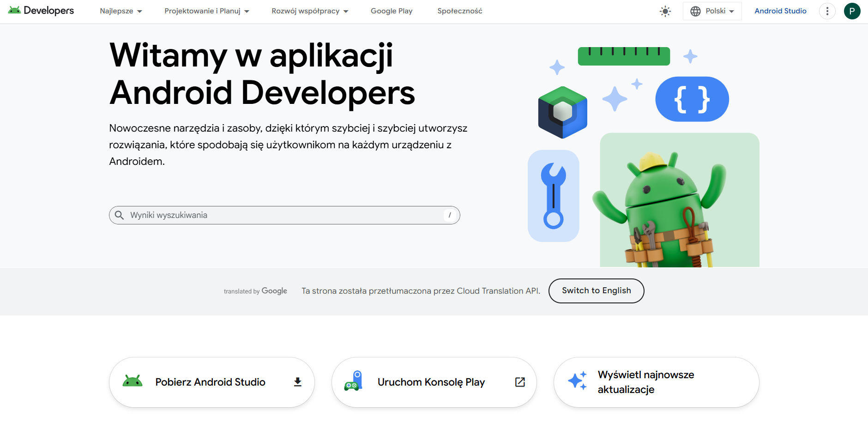Open the profile avatar 'P'

click(x=852, y=11)
